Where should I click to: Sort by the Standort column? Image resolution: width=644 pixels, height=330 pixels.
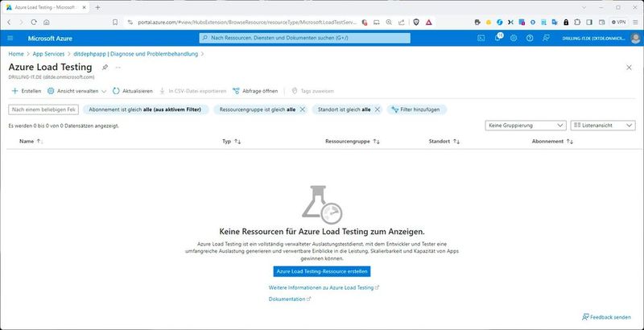coord(444,141)
